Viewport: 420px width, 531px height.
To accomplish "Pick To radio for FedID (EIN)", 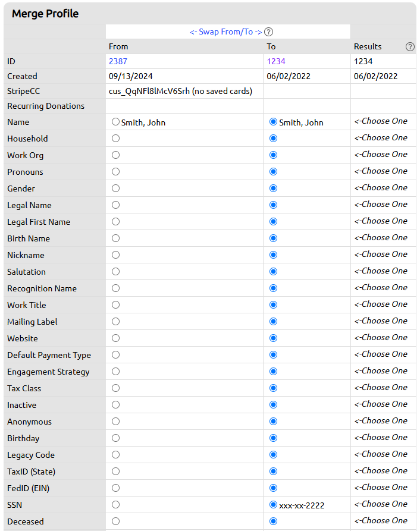I will point(273,488).
